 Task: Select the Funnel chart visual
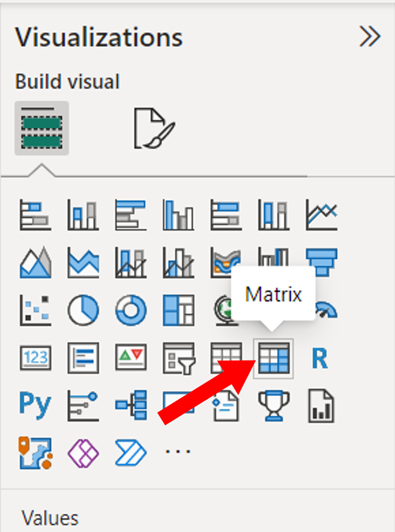pos(321,262)
